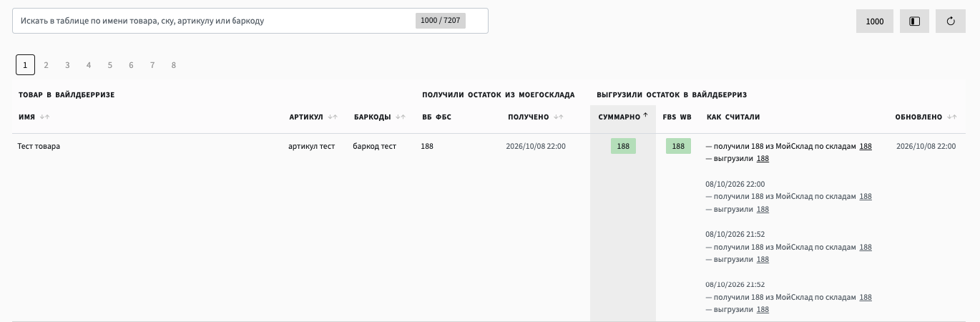This screenshot has width=980, height=322.
Task: Open the first выгрузили 188 link at top
Action: point(763,159)
